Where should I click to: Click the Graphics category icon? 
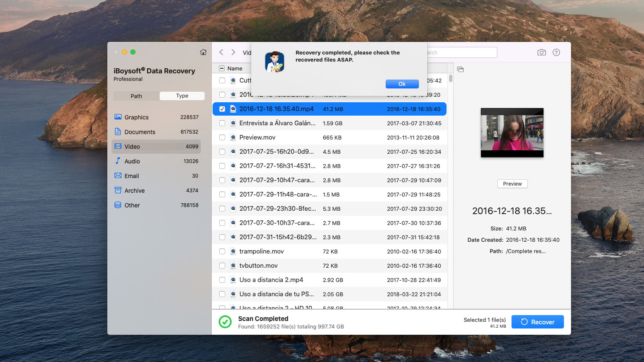click(x=118, y=117)
